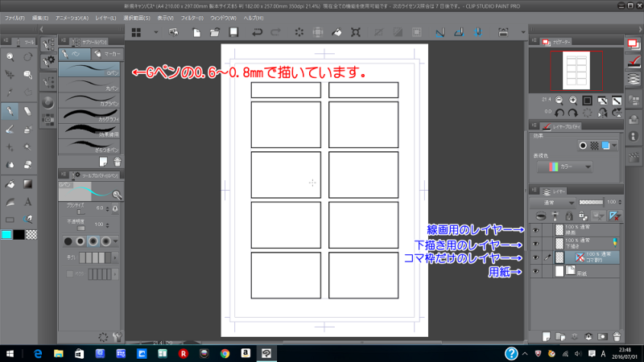
Task: Toggle Snap to Ruler in command bar
Action: click(440, 32)
